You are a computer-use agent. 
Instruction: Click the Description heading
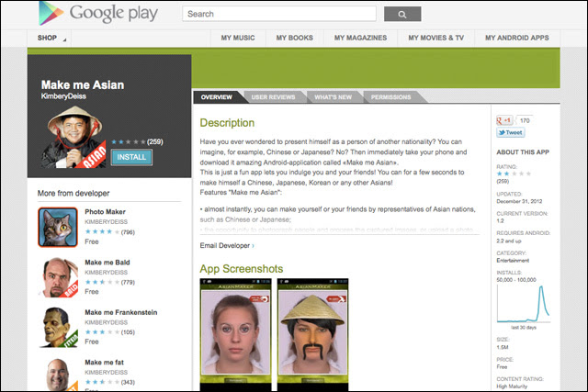click(227, 123)
